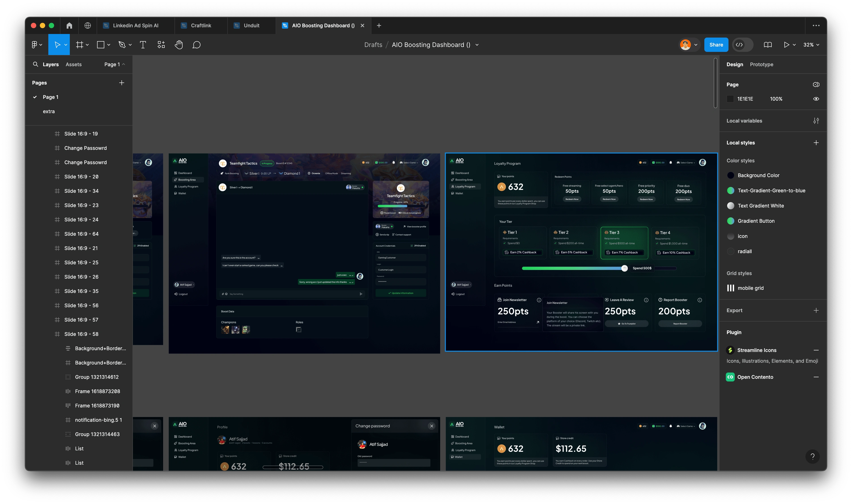Expand the Move tool options chevron
Viewport: 852px width, 504px height.
tap(66, 45)
